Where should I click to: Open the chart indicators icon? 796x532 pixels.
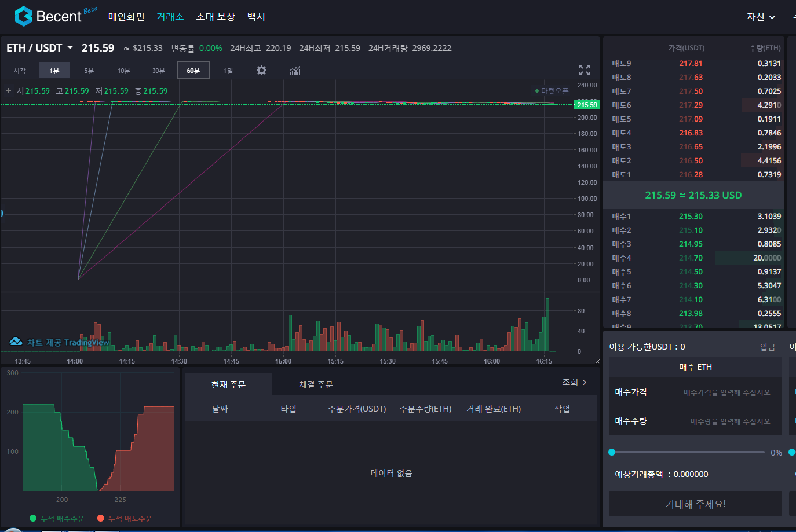click(295, 70)
